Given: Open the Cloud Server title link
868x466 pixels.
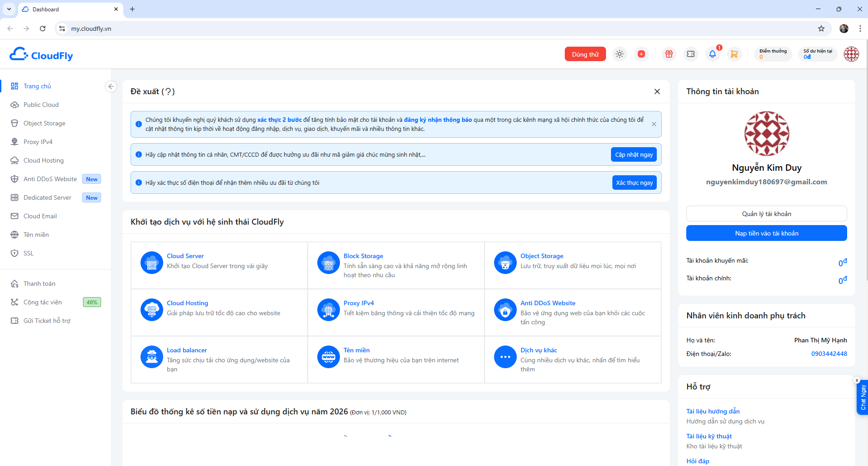Looking at the screenshot, I should [185, 256].
